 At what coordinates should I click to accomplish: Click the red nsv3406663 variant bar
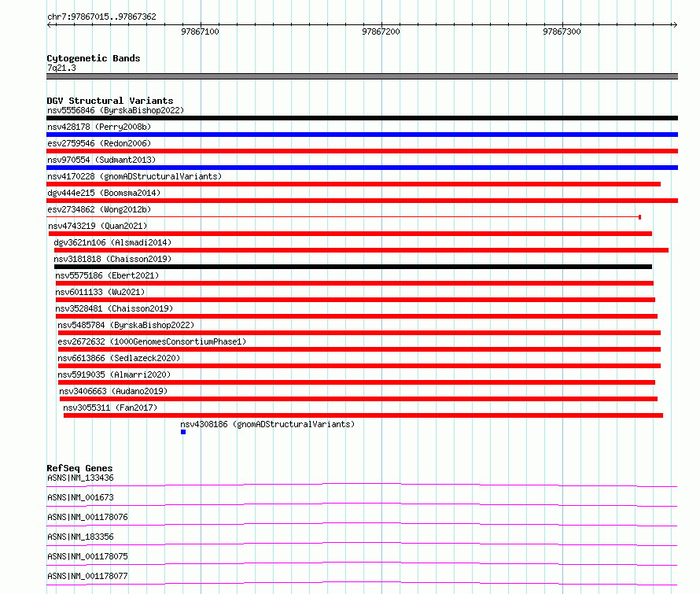click(359, 399)
